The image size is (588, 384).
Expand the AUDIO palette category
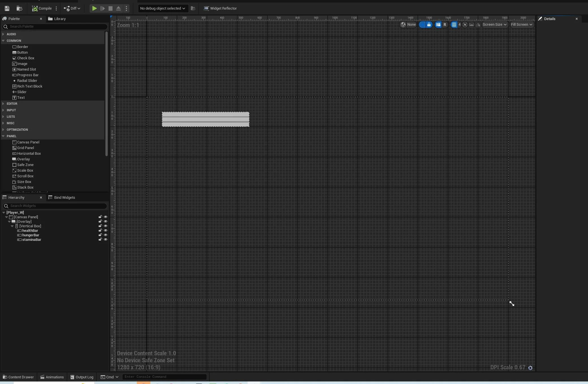coord(3,34)
